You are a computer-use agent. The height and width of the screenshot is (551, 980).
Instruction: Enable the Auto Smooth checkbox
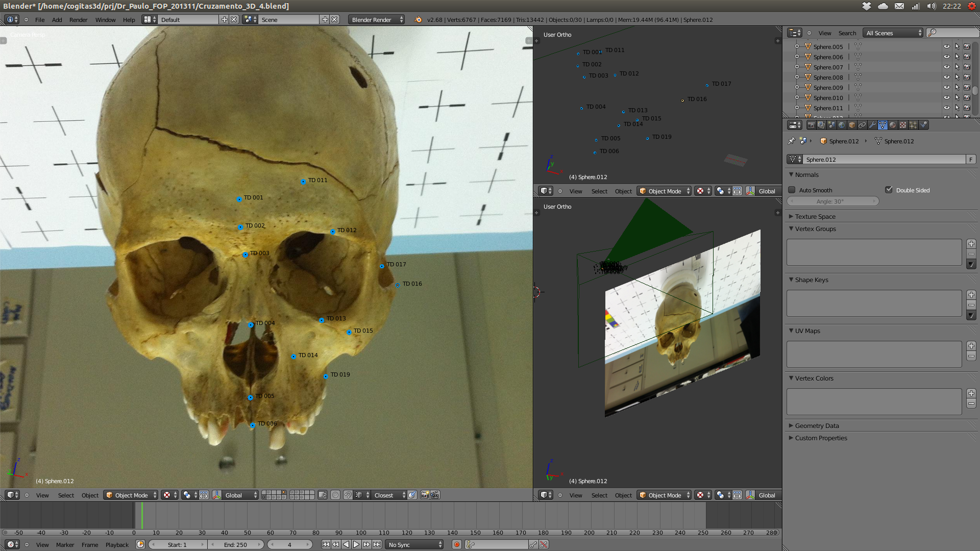792,190
